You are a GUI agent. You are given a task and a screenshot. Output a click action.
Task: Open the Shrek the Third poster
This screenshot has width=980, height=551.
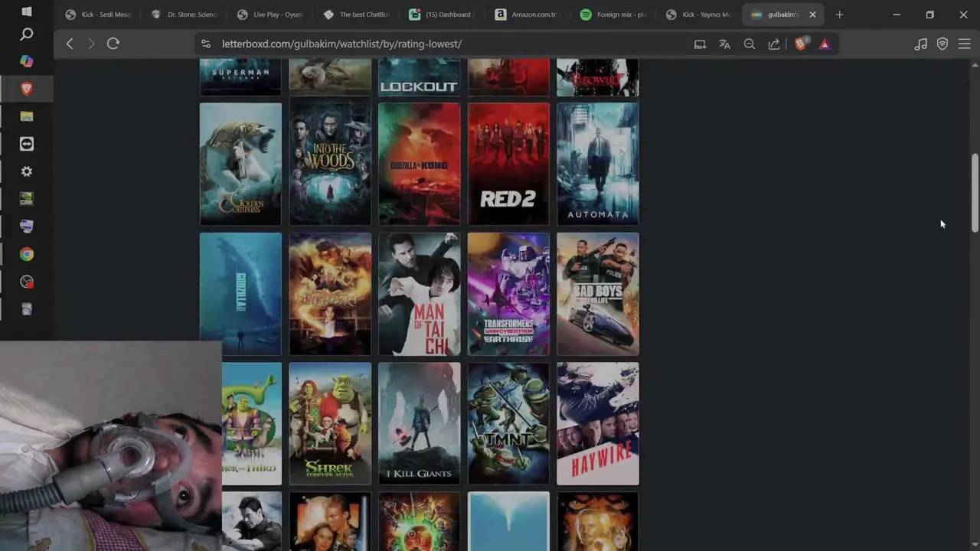(252, 424)
